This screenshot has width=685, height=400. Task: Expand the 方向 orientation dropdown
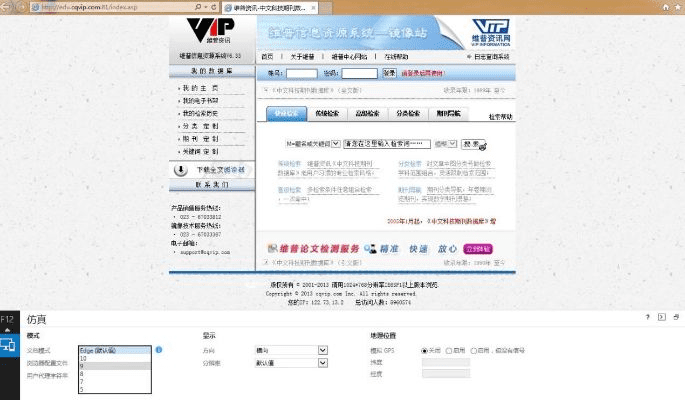click(x=323, y=350)
